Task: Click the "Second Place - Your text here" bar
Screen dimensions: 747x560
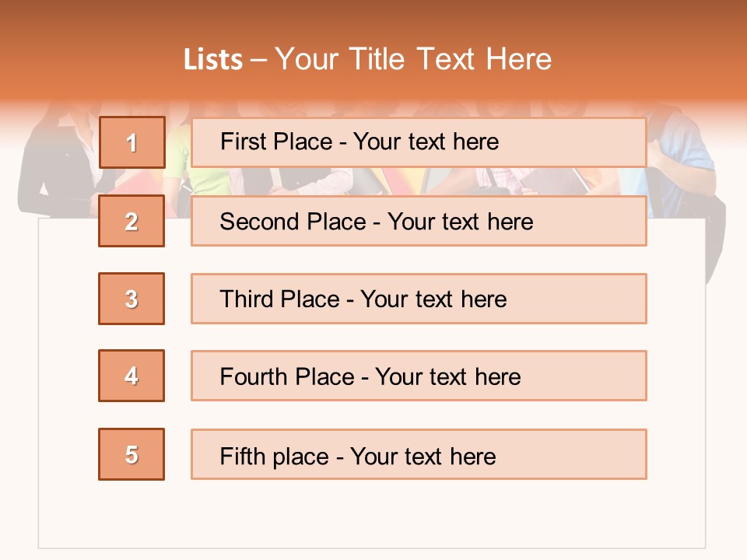Action: 419,221
